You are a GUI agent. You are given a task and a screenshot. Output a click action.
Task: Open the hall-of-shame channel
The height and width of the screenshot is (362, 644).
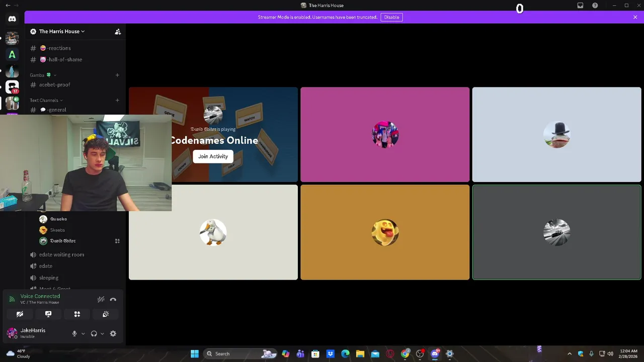[75, 59]
